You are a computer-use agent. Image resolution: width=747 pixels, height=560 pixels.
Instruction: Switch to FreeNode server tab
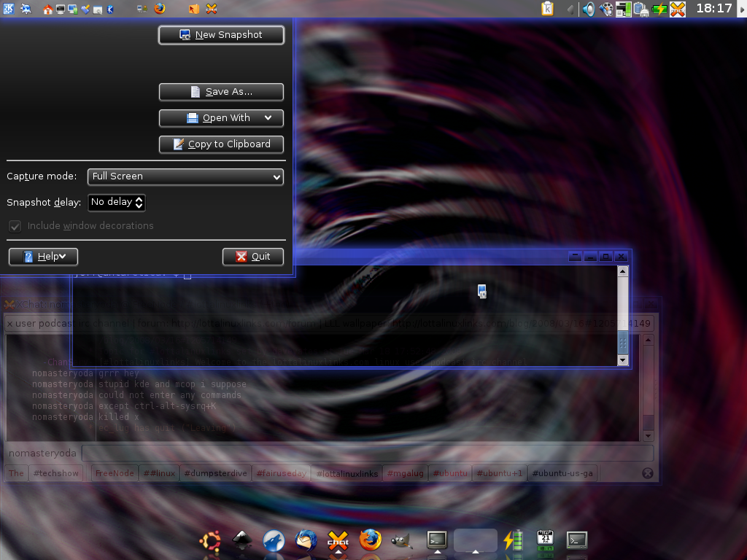tap(115, 473)
